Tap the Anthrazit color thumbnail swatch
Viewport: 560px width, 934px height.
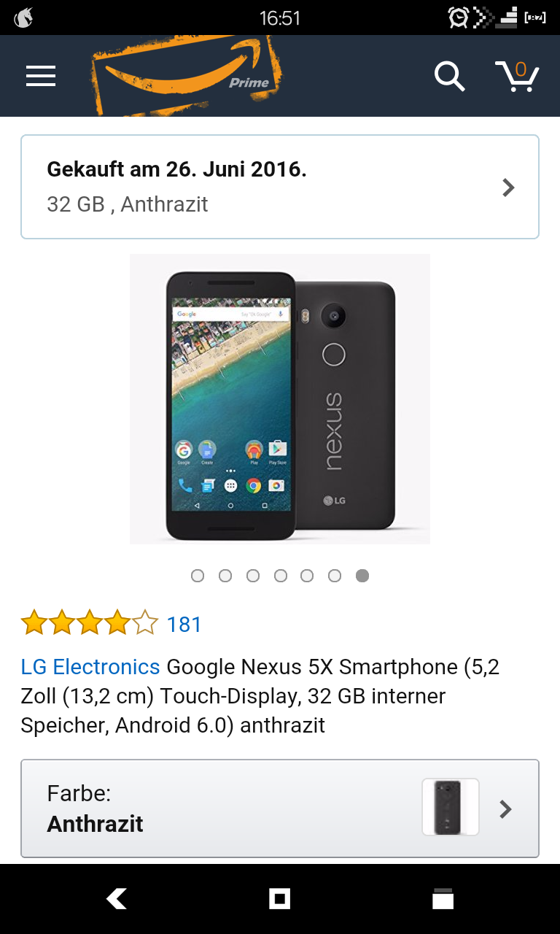coord(451,807)
